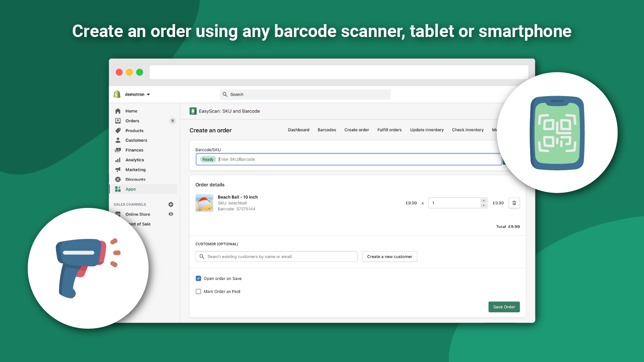Open the Check inventory tab
This screenshot has height=362, width=644.
[x=468, y=130]
